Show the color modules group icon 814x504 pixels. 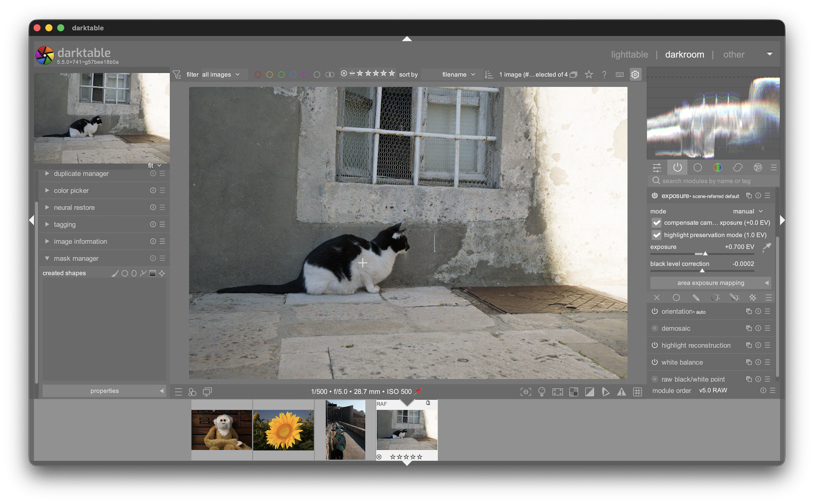[x=717, y=168]
